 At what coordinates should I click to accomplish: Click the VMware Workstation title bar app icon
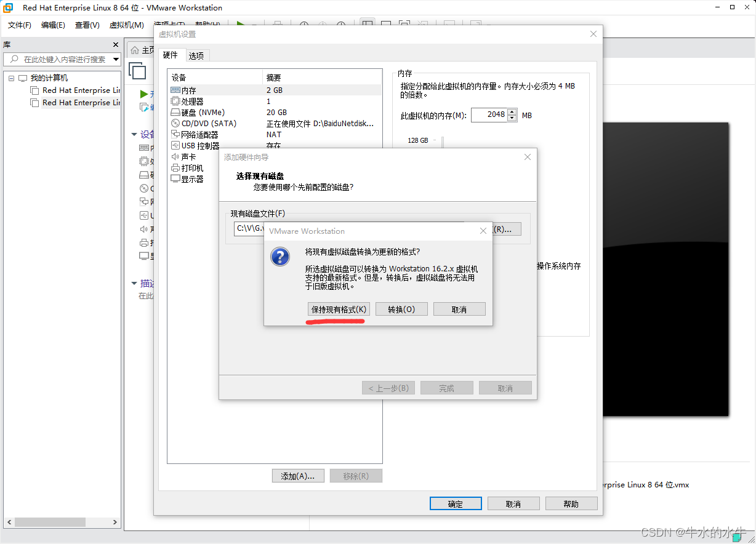point(9,7)
